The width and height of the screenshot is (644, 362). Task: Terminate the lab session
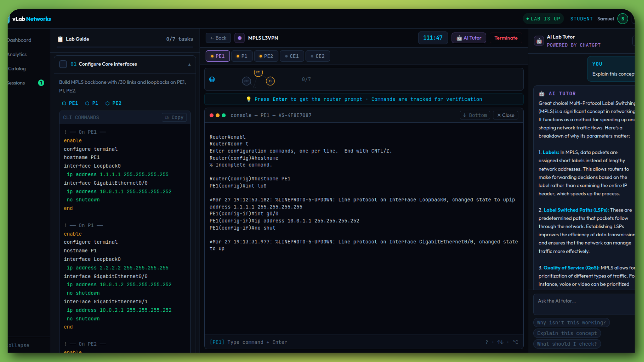click(506, 38)
